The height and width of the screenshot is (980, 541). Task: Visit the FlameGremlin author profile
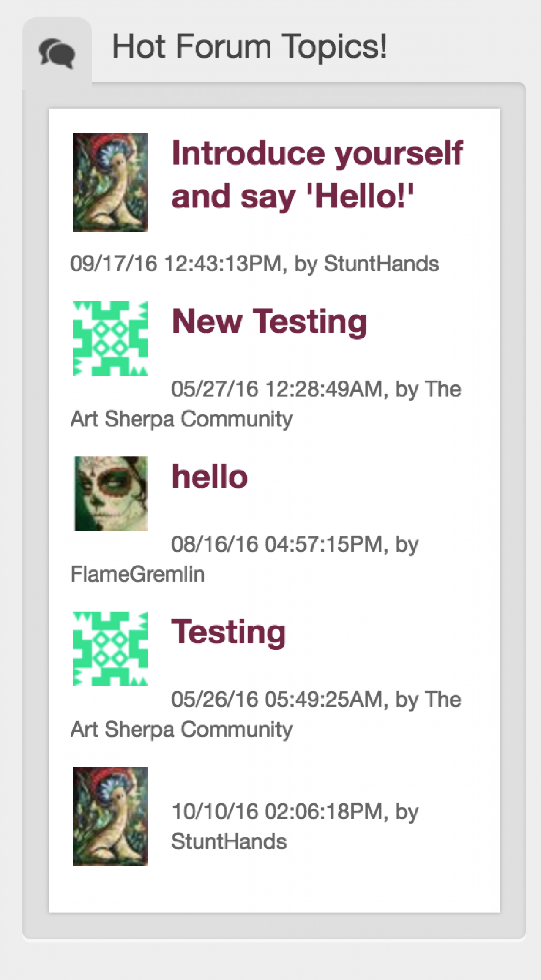click(138, 574)
